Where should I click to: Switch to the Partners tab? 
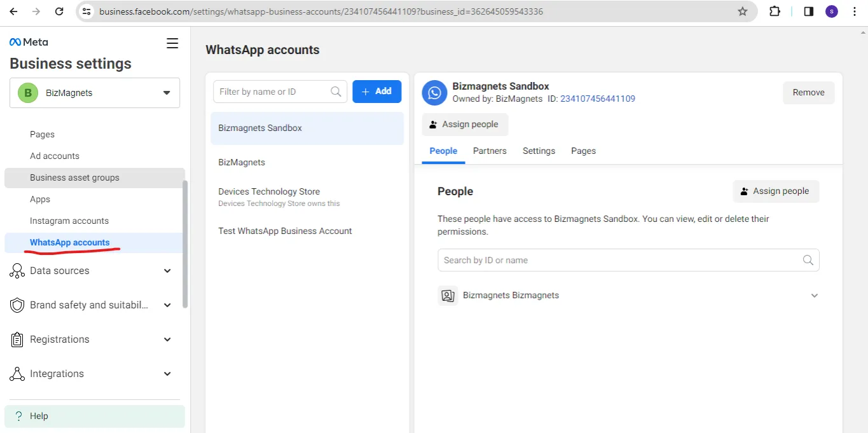(x=490, y=151)
